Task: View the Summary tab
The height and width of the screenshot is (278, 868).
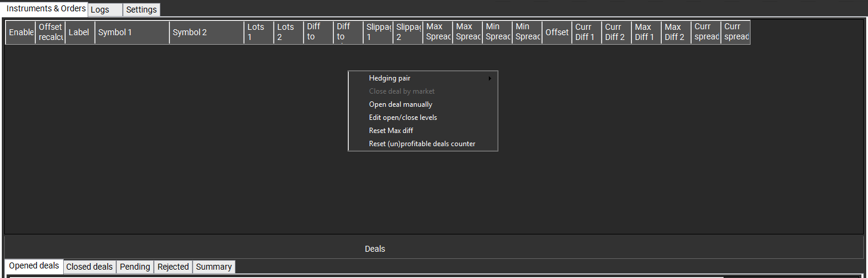Action: (213, 267)
